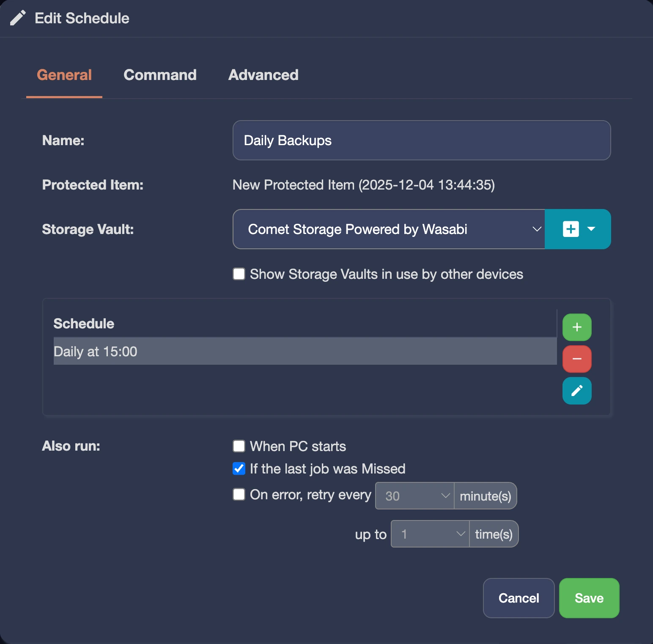Enable When PC starts checkbox
Image resolution: width=653 pixels, height=644 pixels.
pyautogui.click(x=239, y=446)
